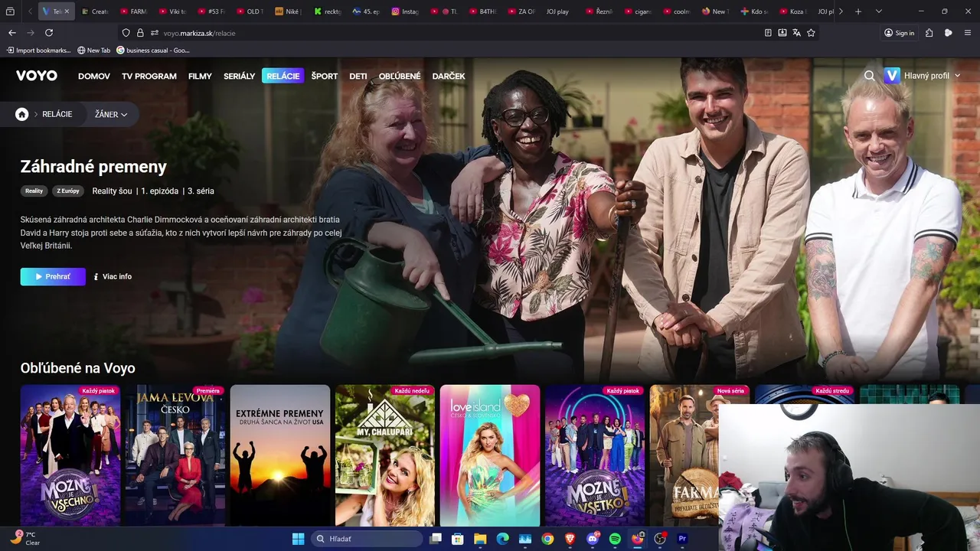
Task: Open Discord from taskbar
Action: [x=592, y=539]
